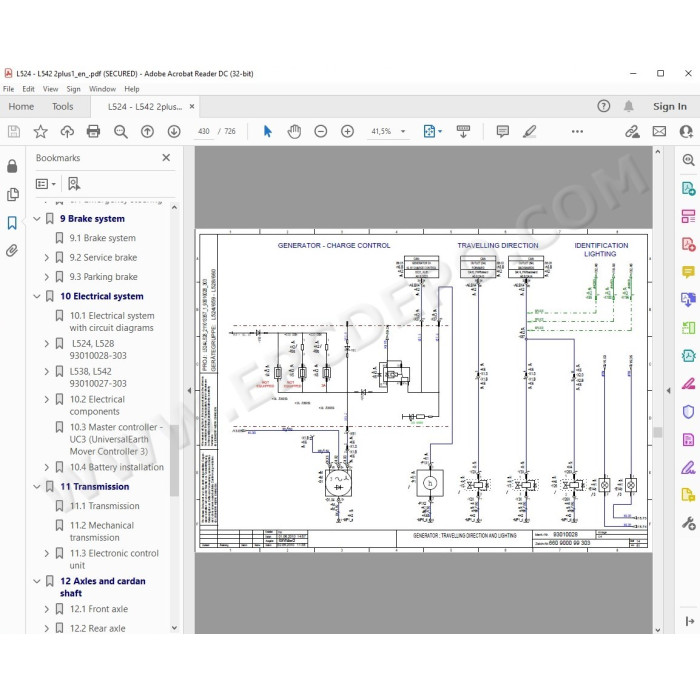This screenshot has width=700, height=700.
Task: Add a comment sticky note
Action: pos(503,131)
